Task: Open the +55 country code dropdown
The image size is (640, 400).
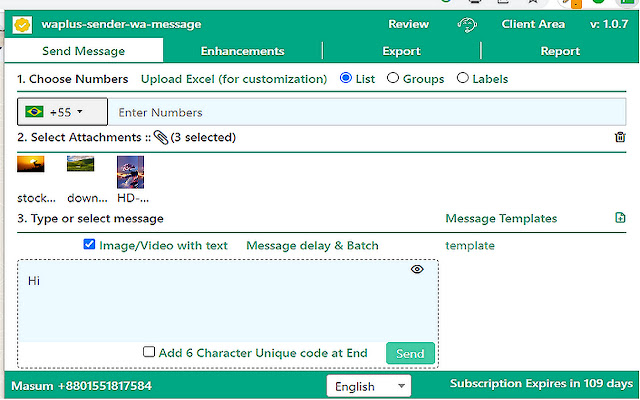Action: click(x=62, y=112)
